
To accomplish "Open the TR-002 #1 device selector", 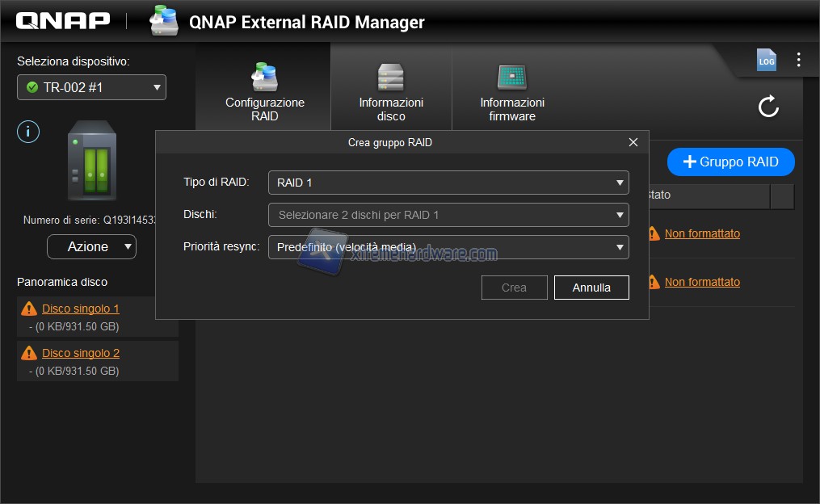I will pyautogui.click(x=91, y=87).
